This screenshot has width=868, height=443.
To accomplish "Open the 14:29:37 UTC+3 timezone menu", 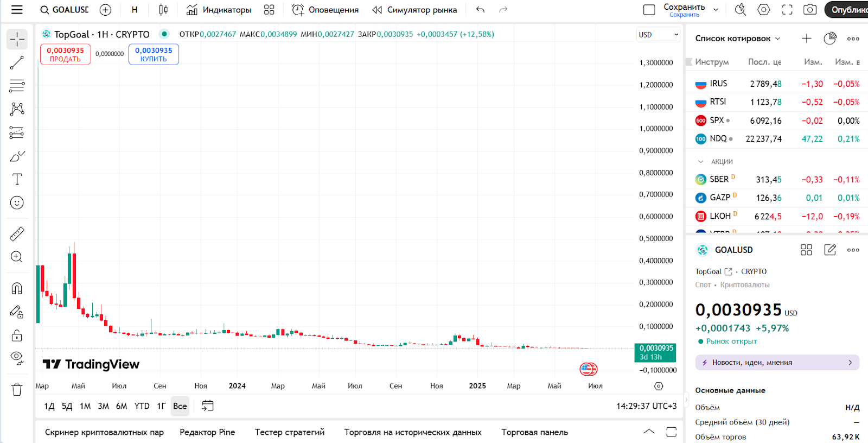I will (x=646, y=406).
